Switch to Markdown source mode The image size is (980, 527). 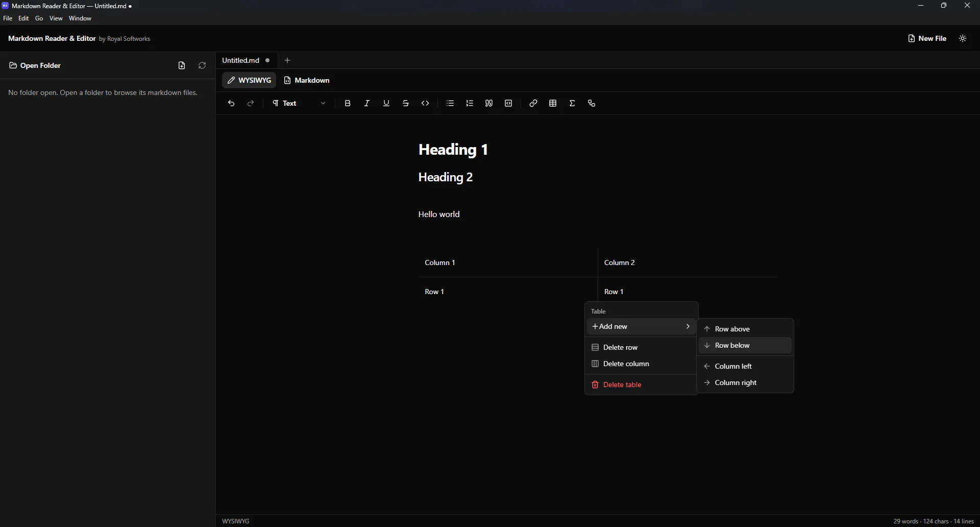pos(307,80)
